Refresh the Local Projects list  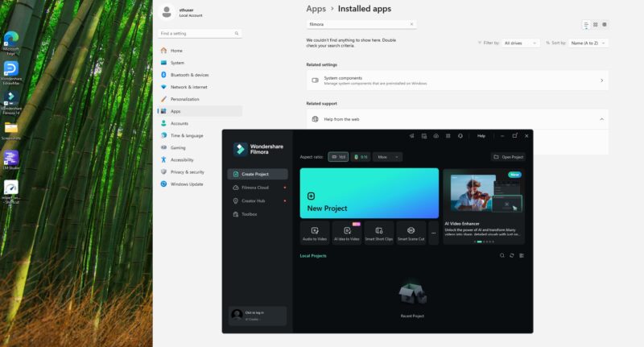[511, 255]
